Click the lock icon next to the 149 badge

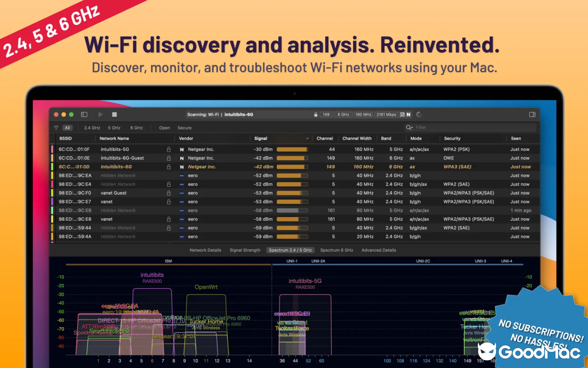[316, 115]
